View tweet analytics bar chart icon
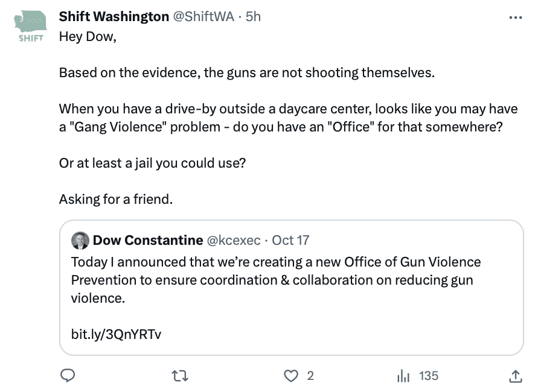The height and width of the screenshot is (392, 535). click(403, 376)
